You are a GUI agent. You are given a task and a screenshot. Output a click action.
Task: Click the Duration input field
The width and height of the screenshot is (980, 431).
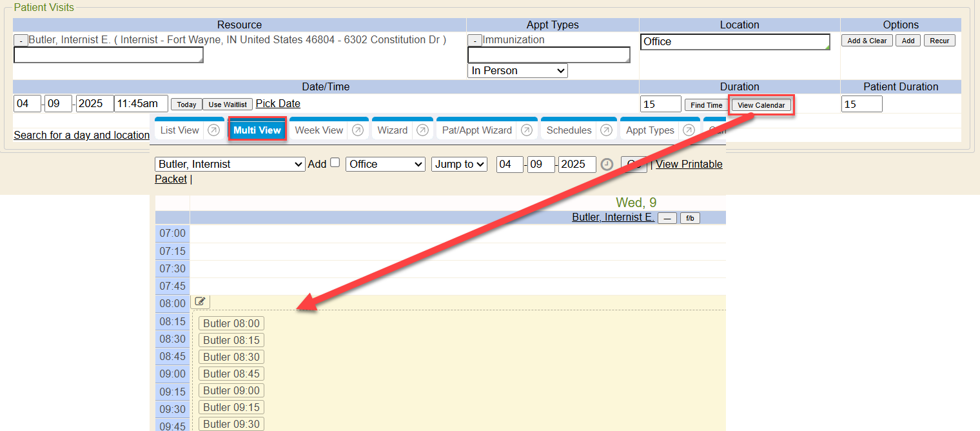pyautogui.click(x=660, y=104)
